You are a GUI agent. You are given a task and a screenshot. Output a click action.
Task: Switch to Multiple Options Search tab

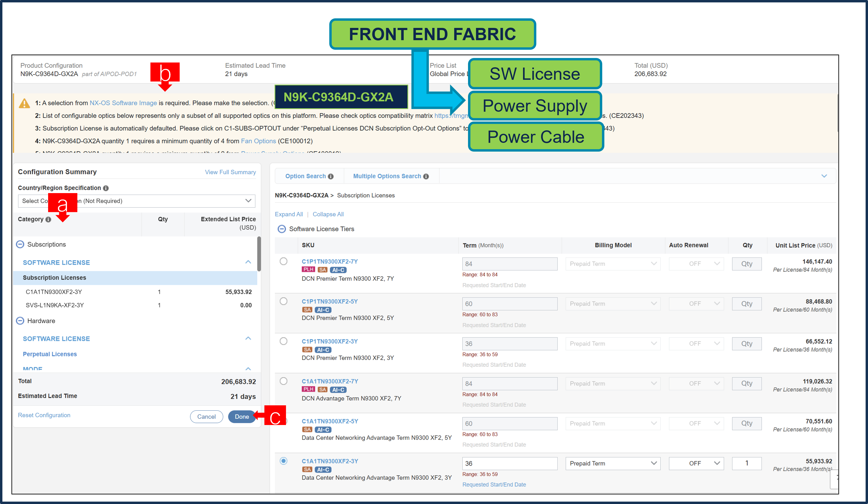click(x=387, y=177)
